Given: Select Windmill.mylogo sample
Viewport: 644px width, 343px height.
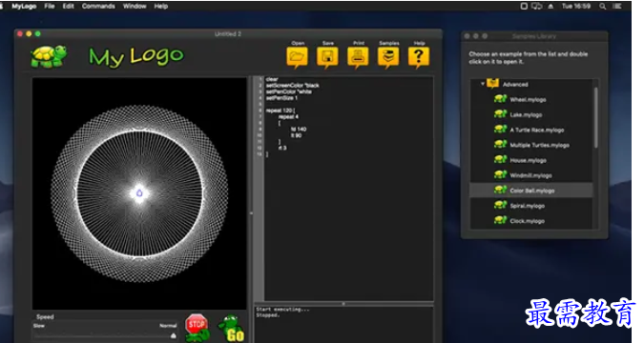Looking at the screenshot, I should (530, 175).
